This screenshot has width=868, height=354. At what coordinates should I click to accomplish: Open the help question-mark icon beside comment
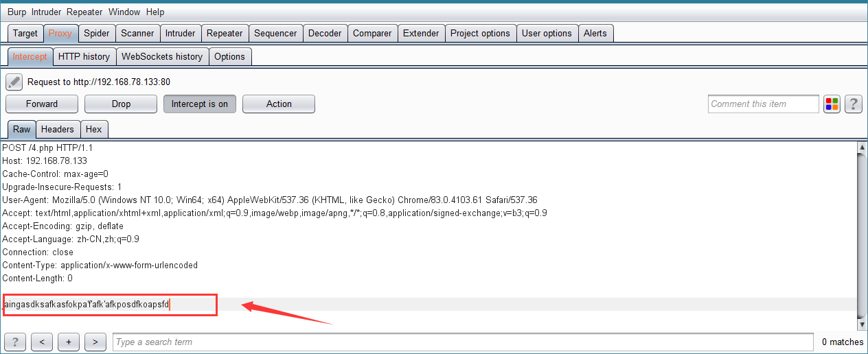(854, 104)
